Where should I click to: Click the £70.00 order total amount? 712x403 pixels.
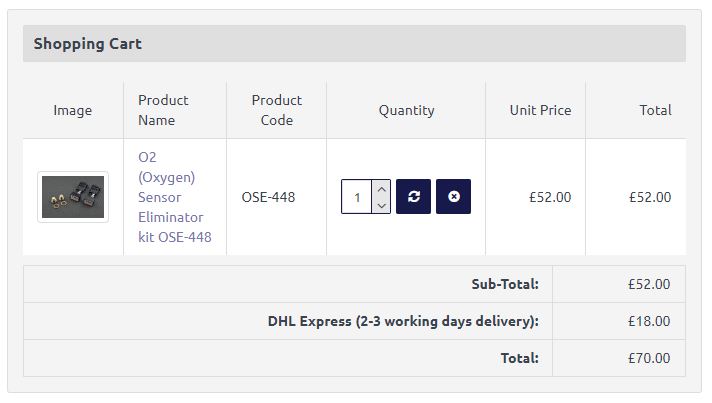pyautogui.click(x=649, y=358)
